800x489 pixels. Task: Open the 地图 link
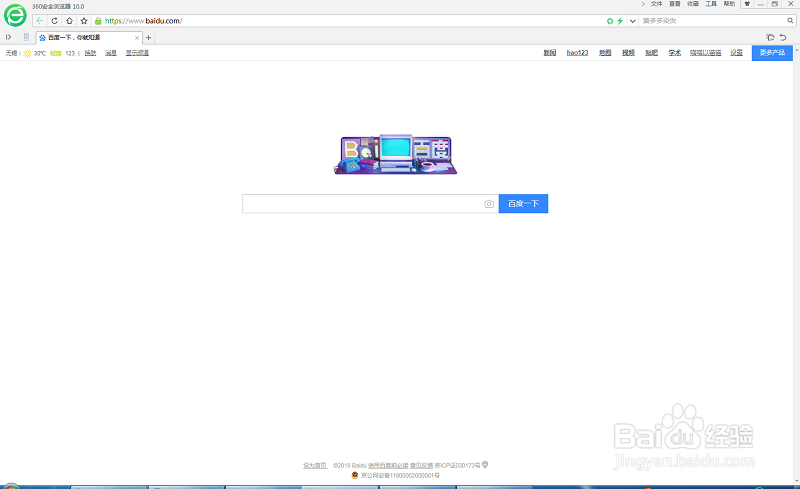coord(605,53)
